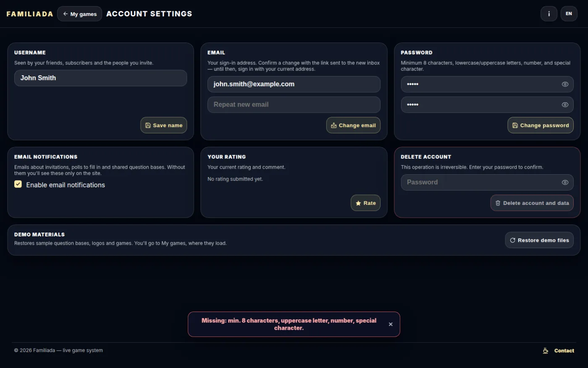Click the star Rate button
Image resolution: width=588 pixels, height=368 pixels.
(365, 203)
